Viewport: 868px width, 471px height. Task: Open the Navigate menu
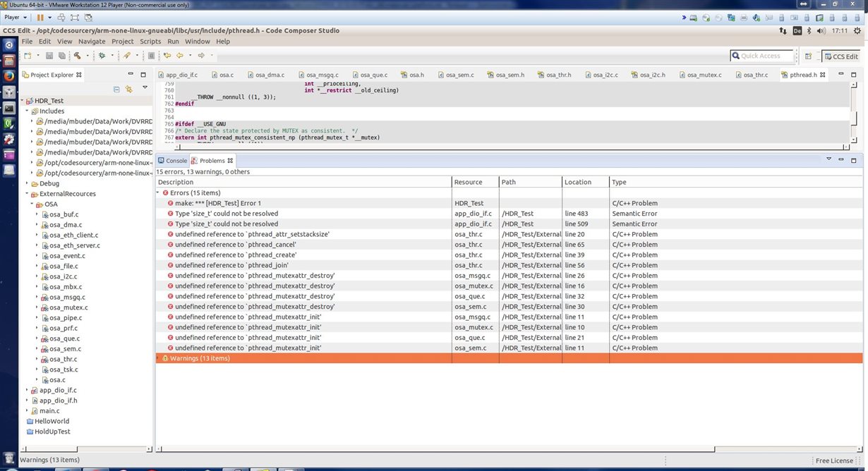click(91, 41)
